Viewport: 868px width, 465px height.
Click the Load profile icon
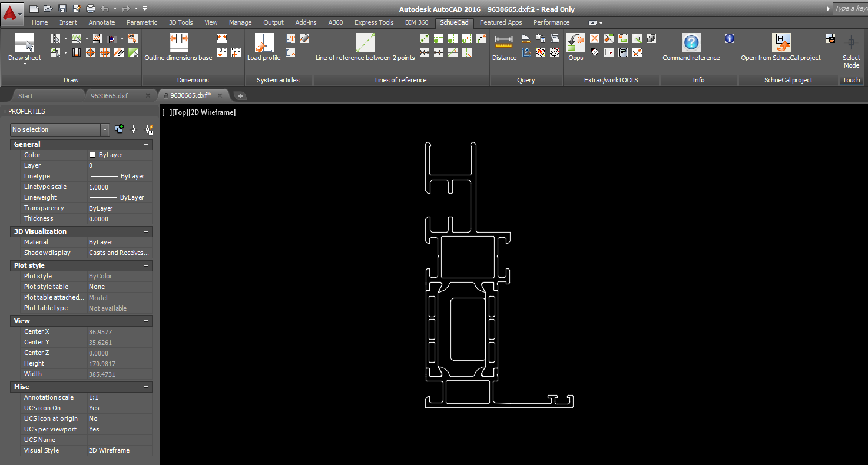tap(264, 43)
